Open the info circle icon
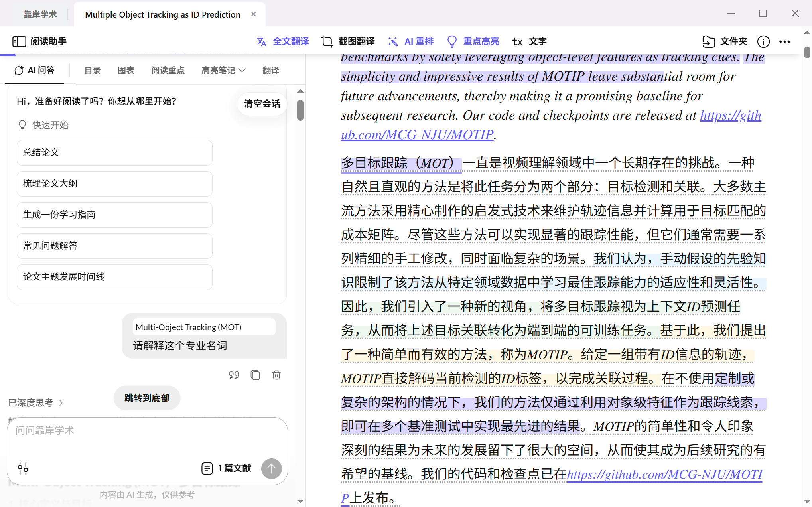 [x=763, y=41]
